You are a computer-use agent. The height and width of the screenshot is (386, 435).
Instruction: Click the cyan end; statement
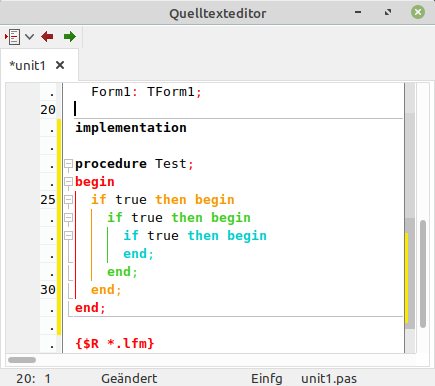(x=138, y=254)
